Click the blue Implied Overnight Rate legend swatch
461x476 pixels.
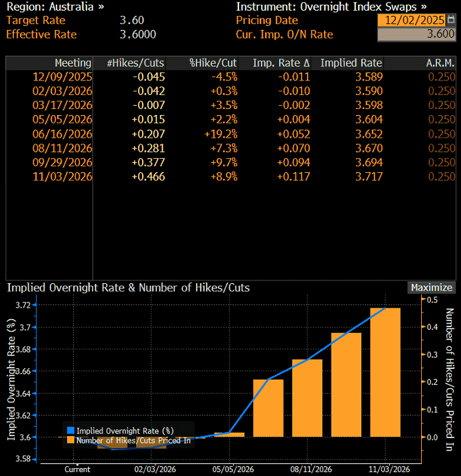click(x=70, y=431)
